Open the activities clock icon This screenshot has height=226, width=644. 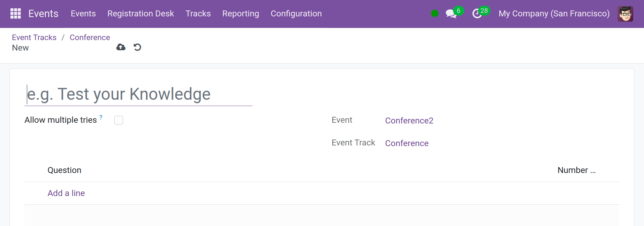pos(477,14)
